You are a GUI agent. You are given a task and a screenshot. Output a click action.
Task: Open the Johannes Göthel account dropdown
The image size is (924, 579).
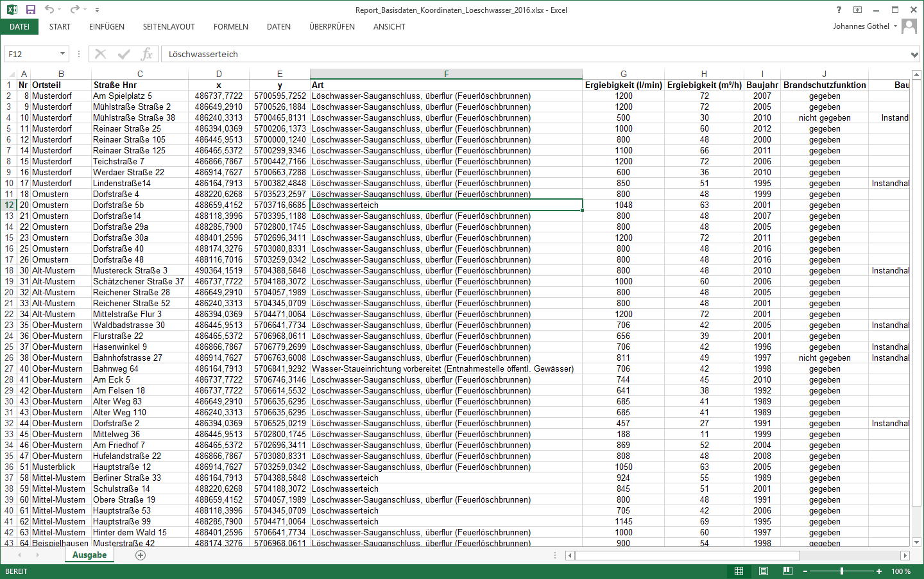pyautogui.click(x=895, y=26)
